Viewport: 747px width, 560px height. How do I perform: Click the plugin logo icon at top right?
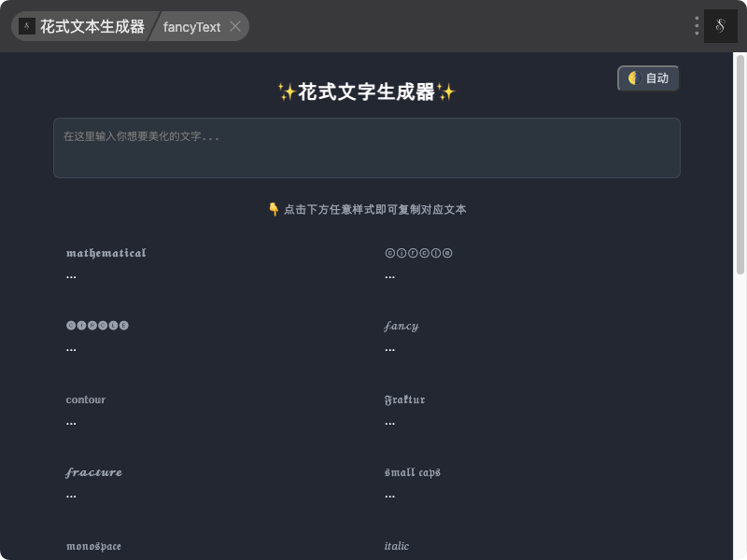click(720, 26)
